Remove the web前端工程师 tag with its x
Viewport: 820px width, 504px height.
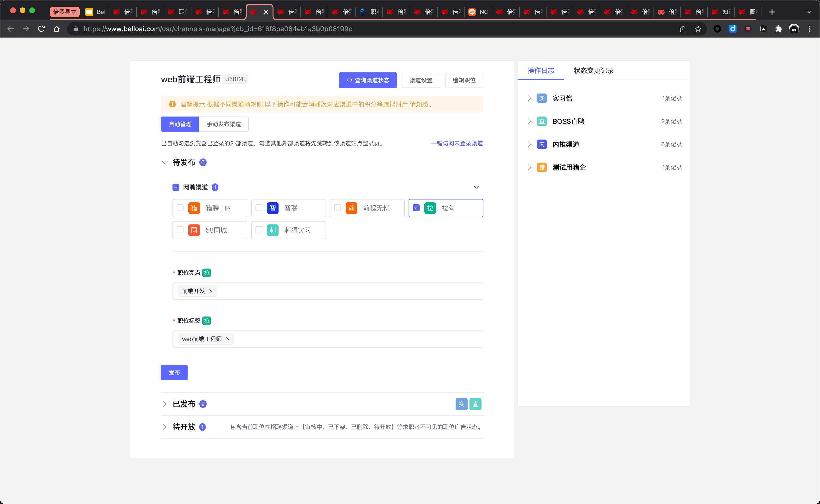tap(228, 339)
